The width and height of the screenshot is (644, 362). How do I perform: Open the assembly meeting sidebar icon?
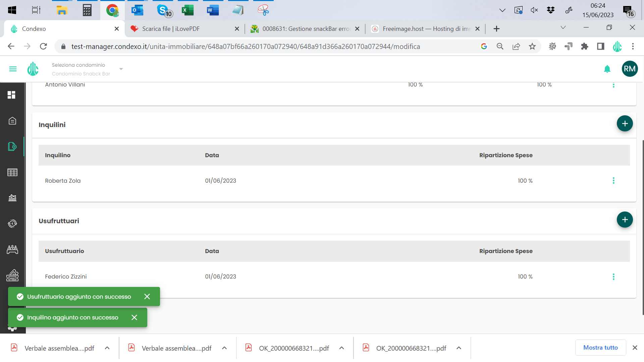coord(12,249)
